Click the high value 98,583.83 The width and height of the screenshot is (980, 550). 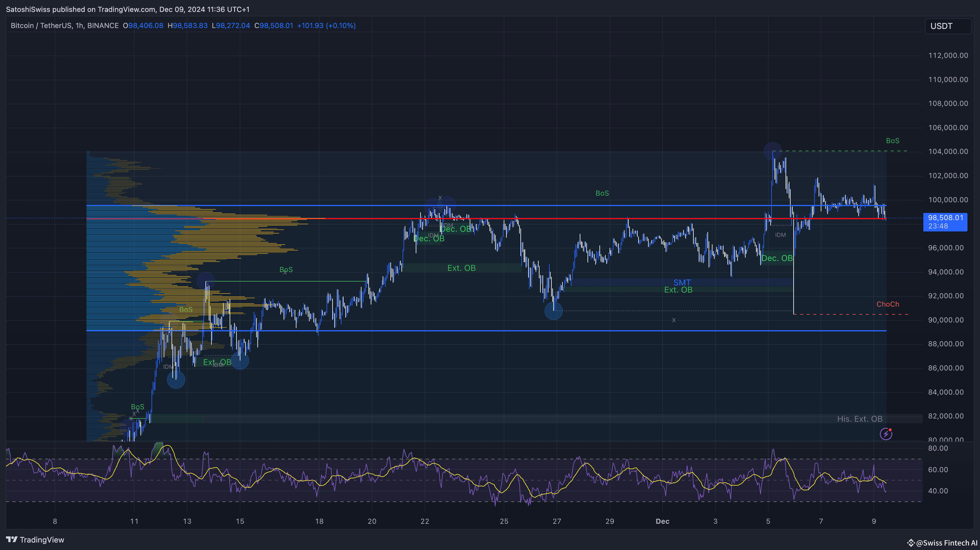190,25
